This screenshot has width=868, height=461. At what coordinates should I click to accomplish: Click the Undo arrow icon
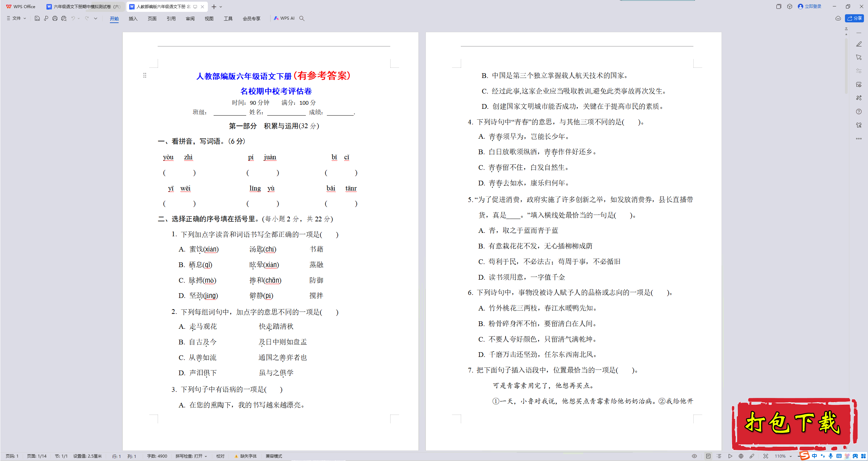point(73,18)
